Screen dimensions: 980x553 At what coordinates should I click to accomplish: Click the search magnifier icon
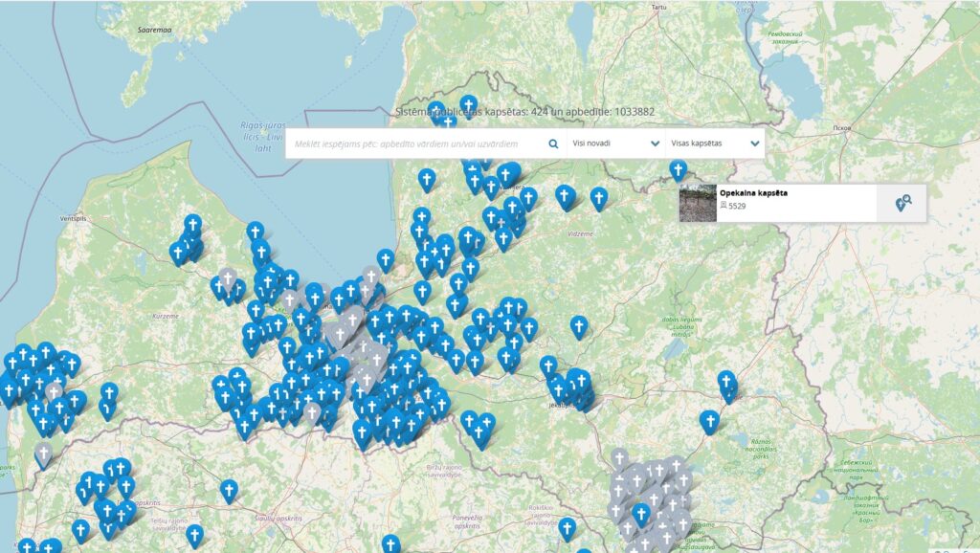pyautogui.click(x=553, y=144)
